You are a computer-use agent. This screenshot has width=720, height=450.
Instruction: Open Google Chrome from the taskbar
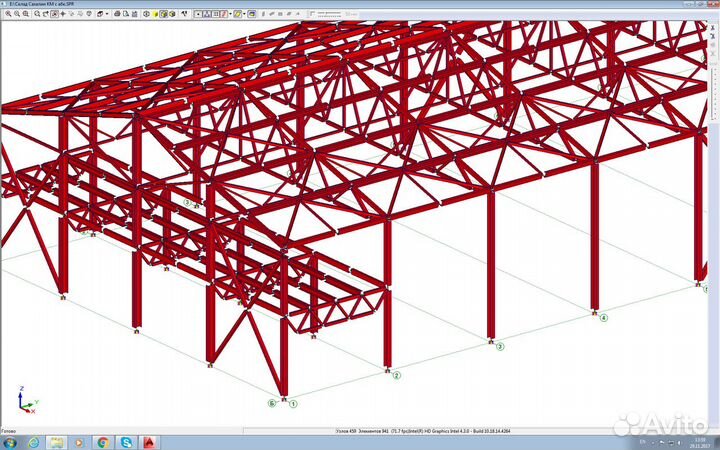point(103,442)
